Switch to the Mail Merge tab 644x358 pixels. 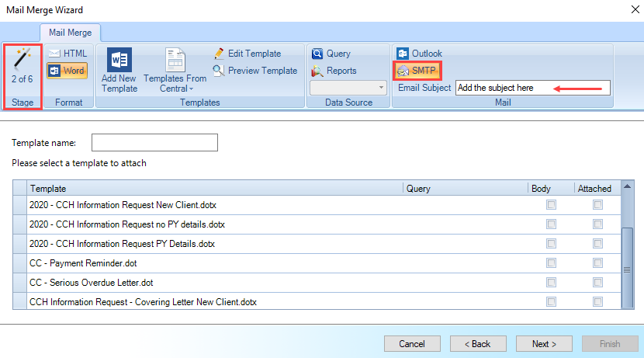71,33
